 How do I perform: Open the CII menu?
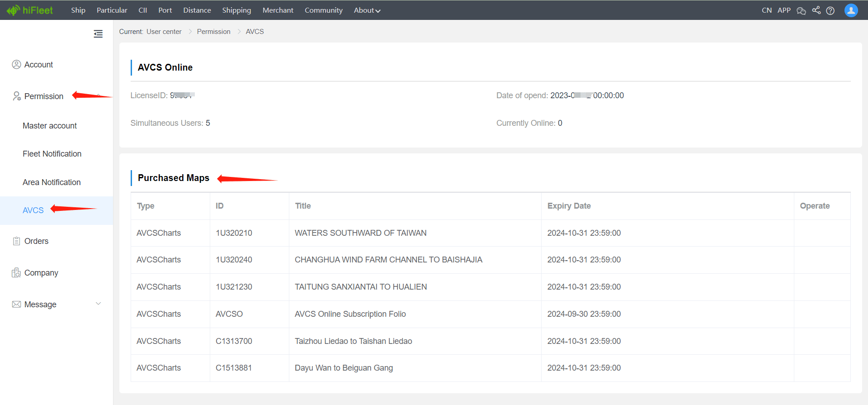point(142,10)
